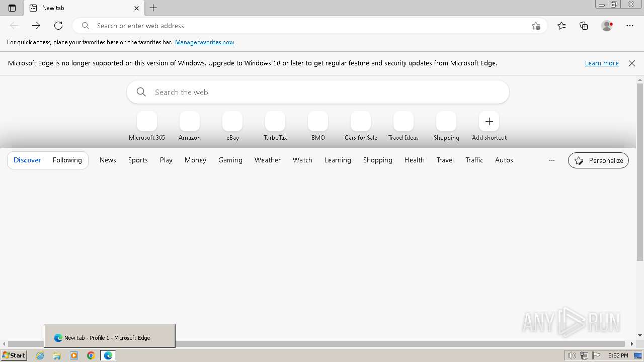The width and height of the screenshot is (644, 362).
Task: Go forward with the arrow button
Action: [36, 26]
